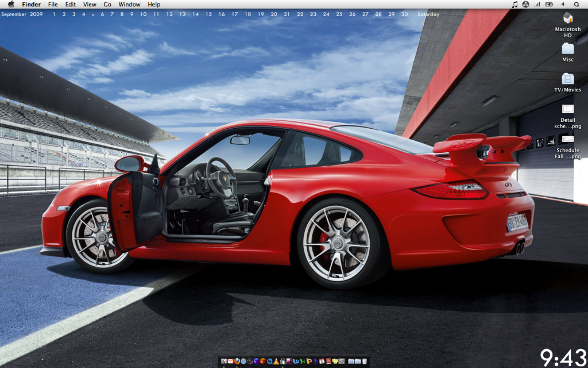Open VLC traffic cone in Dock

276,361
